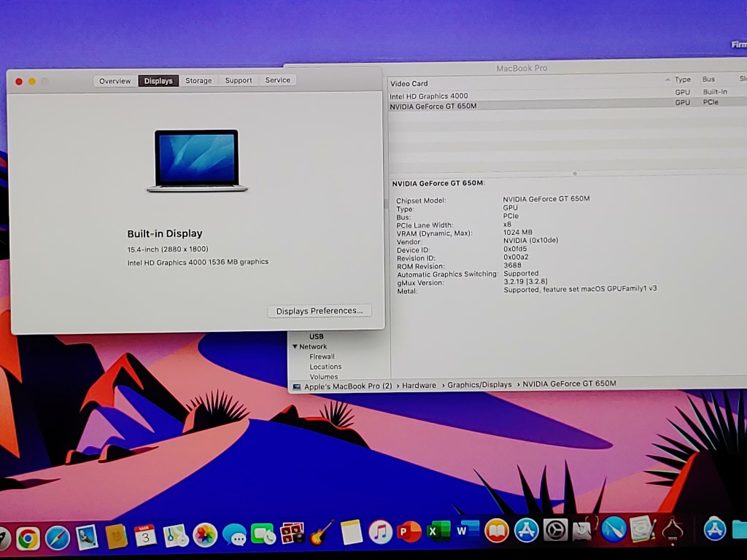The height and width of the screenshot is (560, 747).
Task: Select the NVIDIA GeForce GT 650M row
Action: tap(567, 105)
